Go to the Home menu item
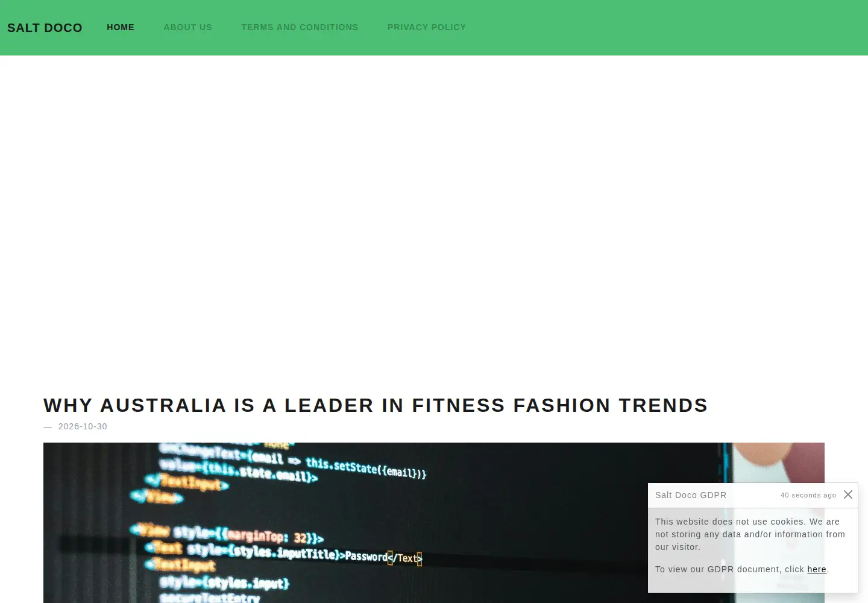 pyautogui.click(x=121, y=27)
